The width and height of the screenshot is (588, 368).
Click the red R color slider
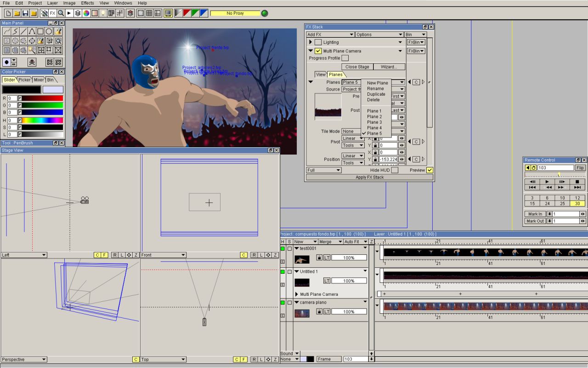pyautogui.click(x=40, y=98)
